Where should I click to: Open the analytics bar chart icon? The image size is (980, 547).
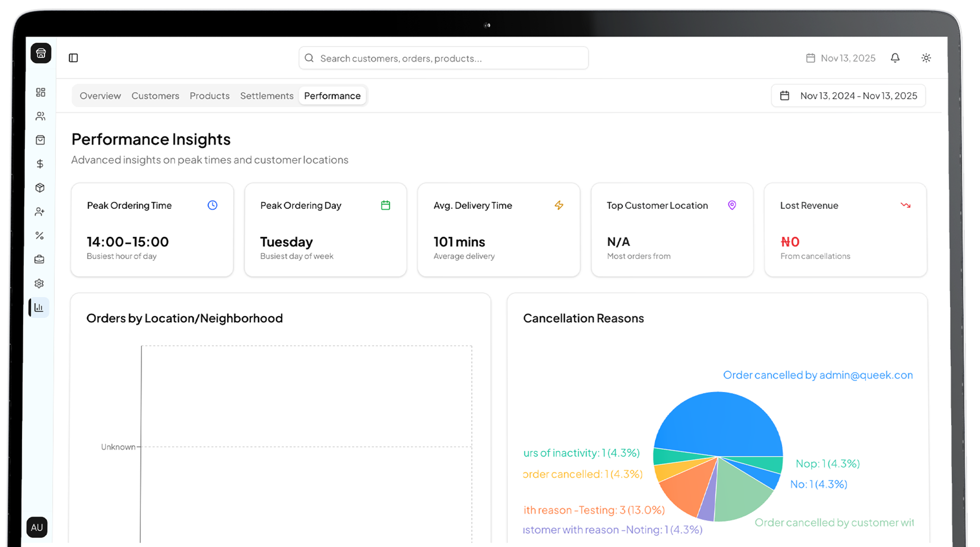click(x=39, y=308)
